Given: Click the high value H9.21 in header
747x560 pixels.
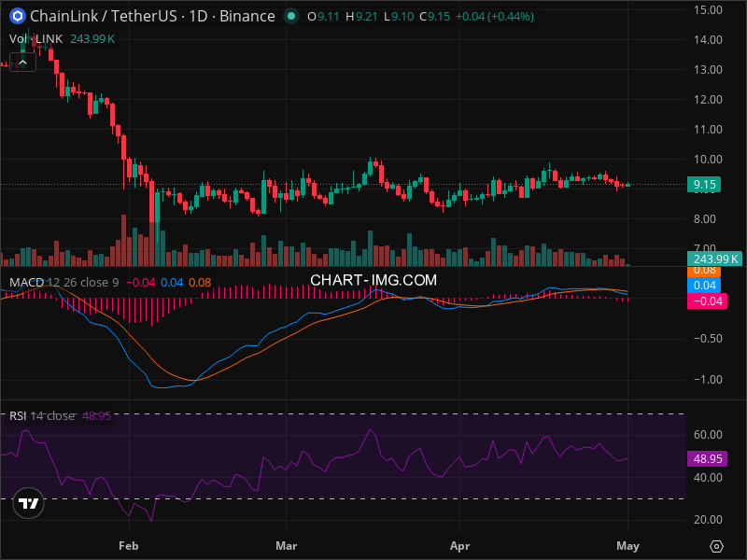Looking at the screenshot, I should coord(361,17).
